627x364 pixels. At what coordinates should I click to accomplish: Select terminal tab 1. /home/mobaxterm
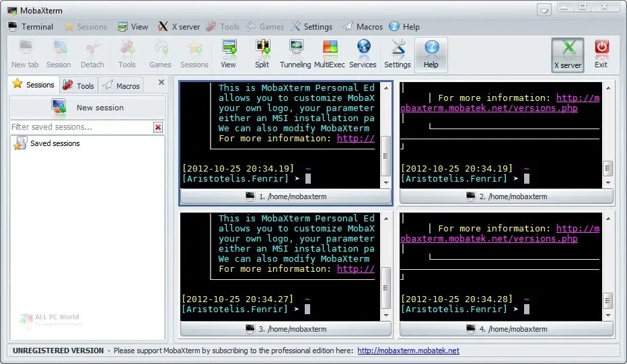pyautogui.click(x=286, y=196)
